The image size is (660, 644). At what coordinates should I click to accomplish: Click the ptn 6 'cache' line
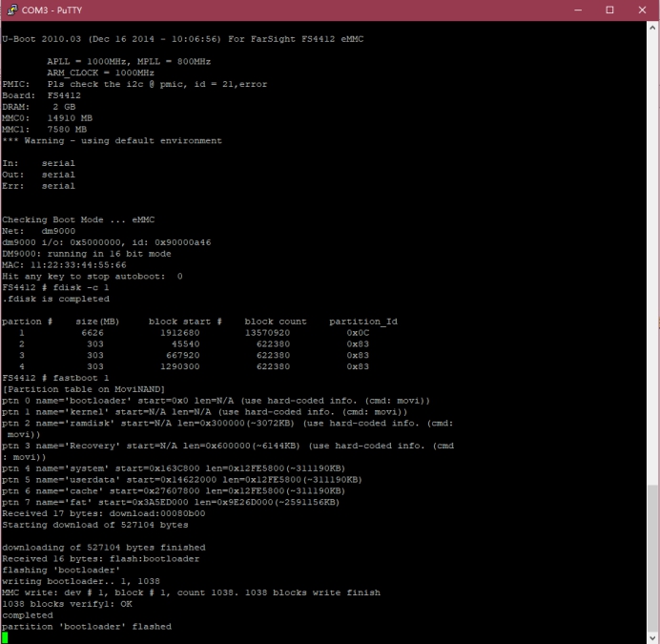coord(174,491)
